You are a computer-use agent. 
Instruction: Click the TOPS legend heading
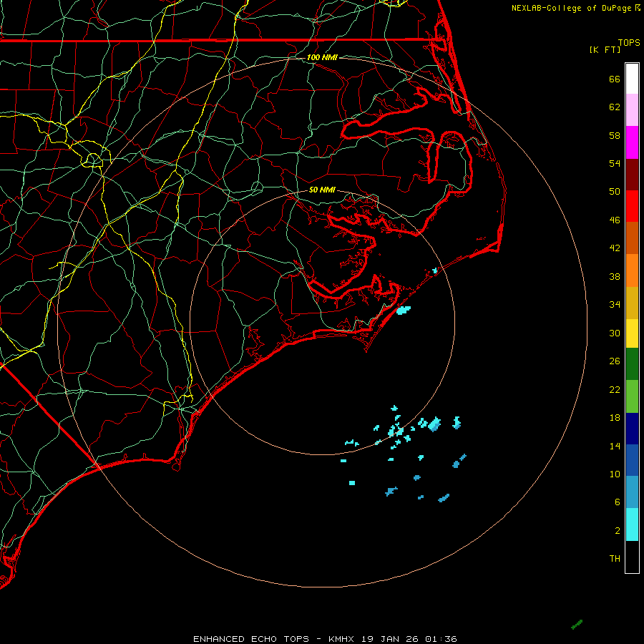(x=629, y=42)
